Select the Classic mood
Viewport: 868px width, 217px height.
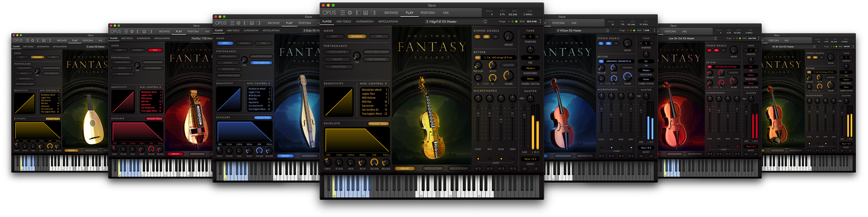click(x=357, y=36)
